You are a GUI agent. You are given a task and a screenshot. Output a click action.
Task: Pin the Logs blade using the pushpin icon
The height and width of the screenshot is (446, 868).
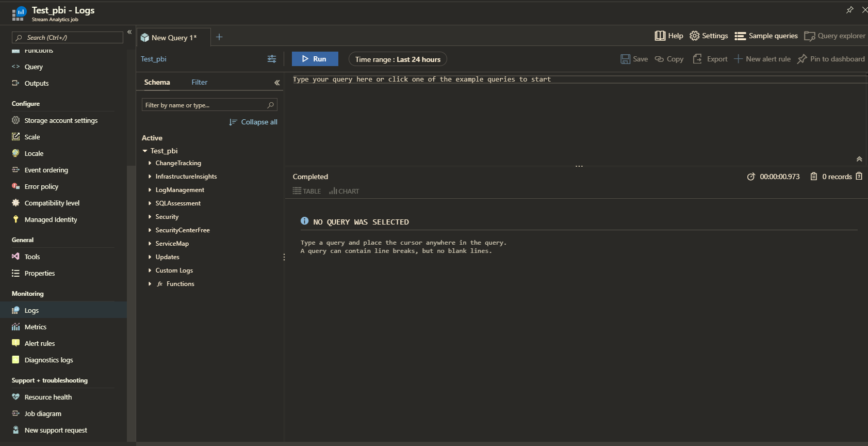(x=850, y=10)
